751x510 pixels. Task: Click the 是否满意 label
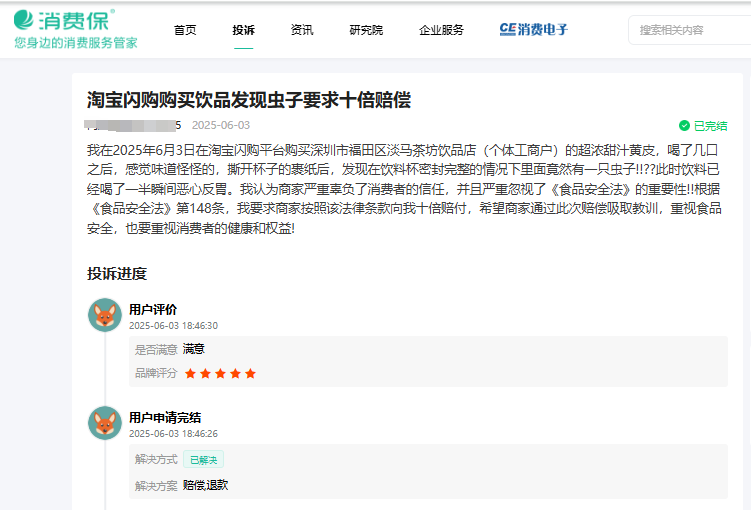(x=156, y=350)
